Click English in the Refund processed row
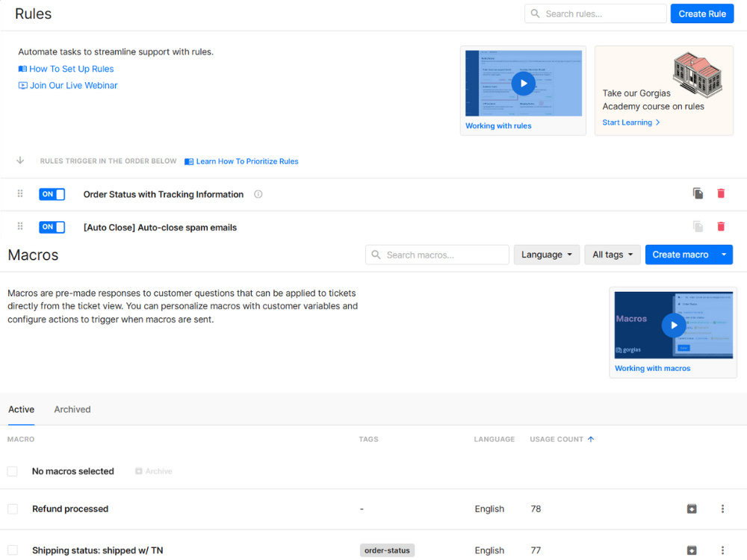Screen dimensions: 747x560 pyautogui.click(x=489, y=508)
